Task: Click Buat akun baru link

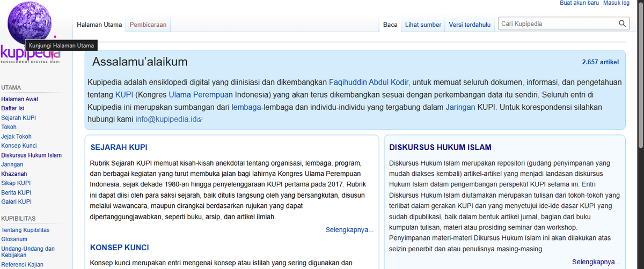Action: (579, 3)
